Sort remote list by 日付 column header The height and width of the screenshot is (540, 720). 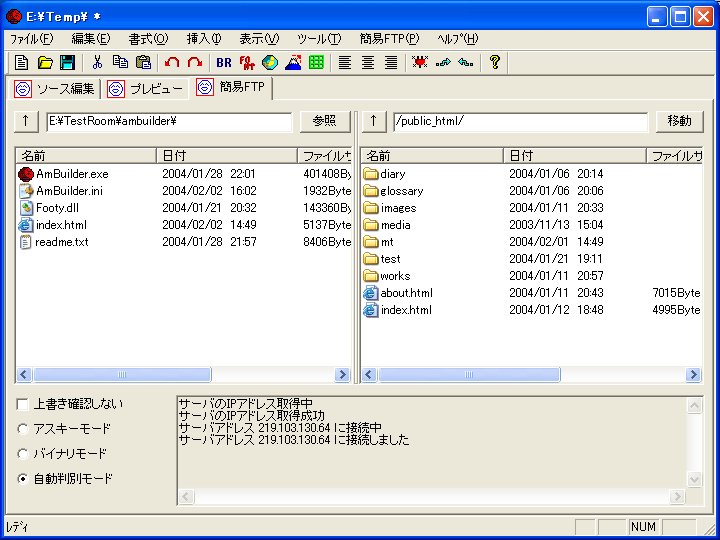point(575,156)
